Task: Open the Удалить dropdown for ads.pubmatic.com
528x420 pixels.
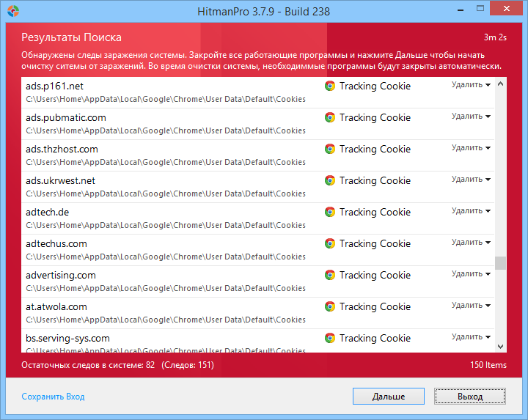Action: (x=471, y=117)
